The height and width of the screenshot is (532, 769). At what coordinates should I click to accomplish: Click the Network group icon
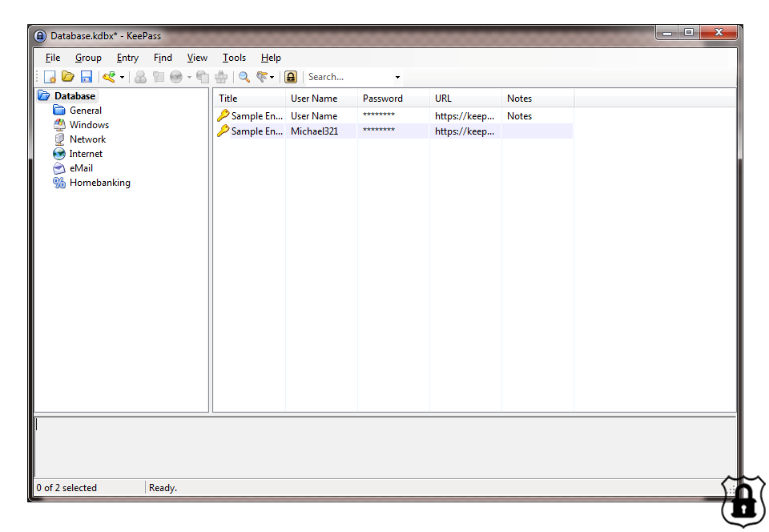click(x=58, y=139)
